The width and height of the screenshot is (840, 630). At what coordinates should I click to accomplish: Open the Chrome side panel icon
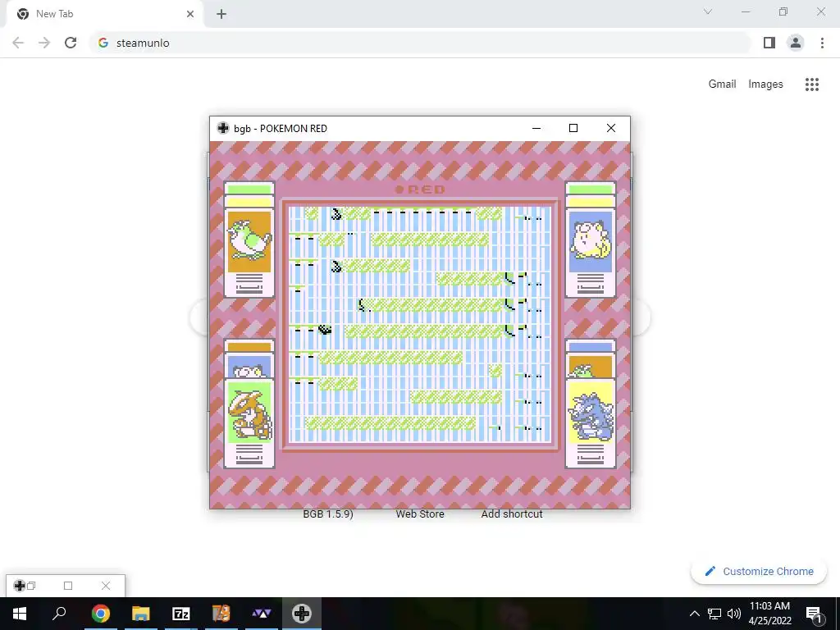(x=769, y=43)
